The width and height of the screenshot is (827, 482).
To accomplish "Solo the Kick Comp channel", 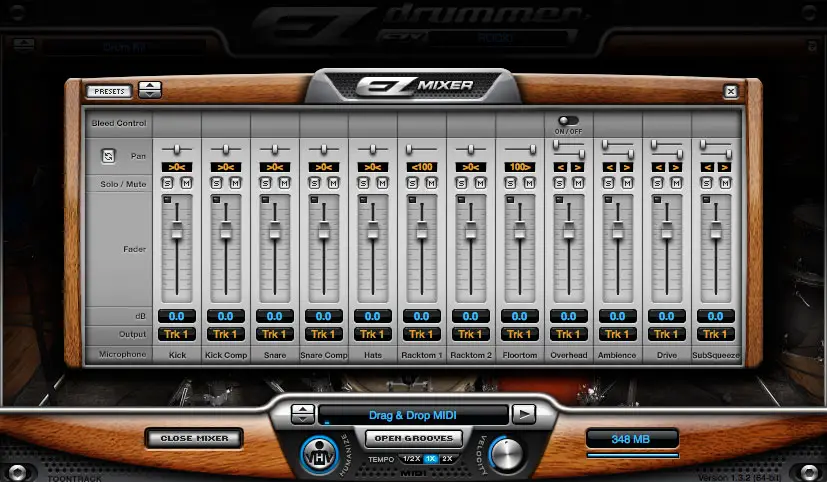I will pyautogui.click(x=217, y=183).
